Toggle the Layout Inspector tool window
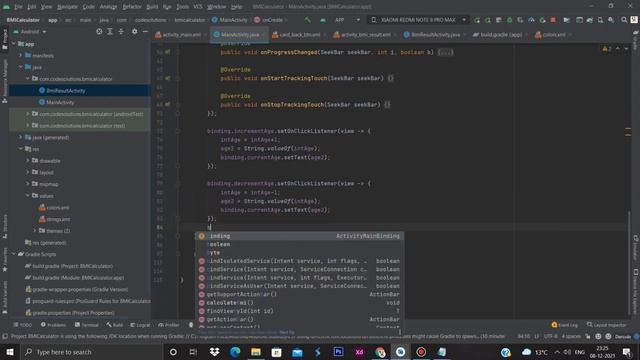This screenshot has height=360, width=640. (x=607, y=325)
